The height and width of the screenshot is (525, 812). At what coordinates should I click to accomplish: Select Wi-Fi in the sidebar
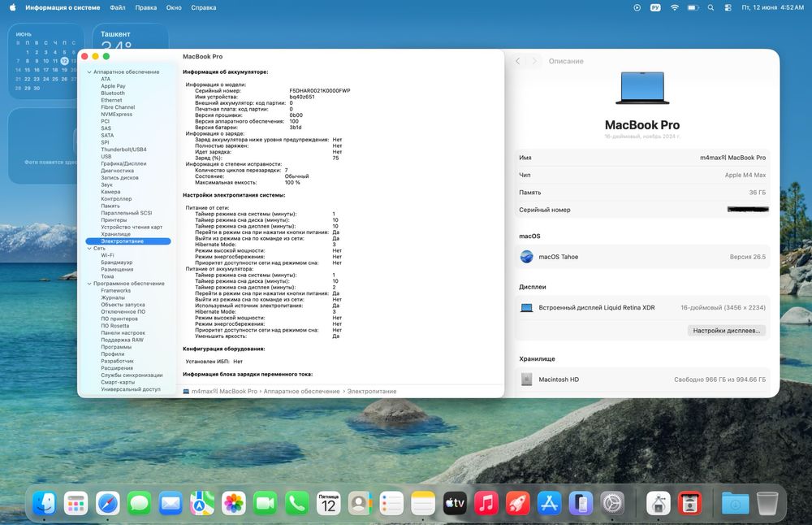[108, 255]
